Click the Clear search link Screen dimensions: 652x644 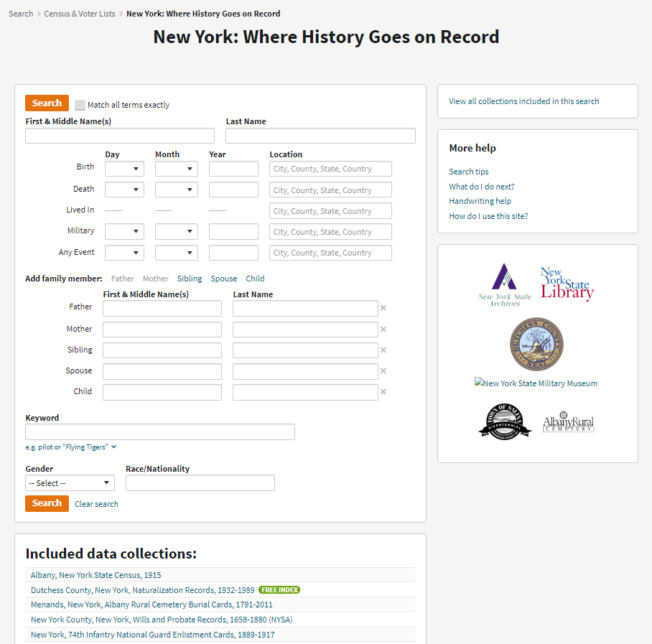pyautogui.click(x=96, y=504)
